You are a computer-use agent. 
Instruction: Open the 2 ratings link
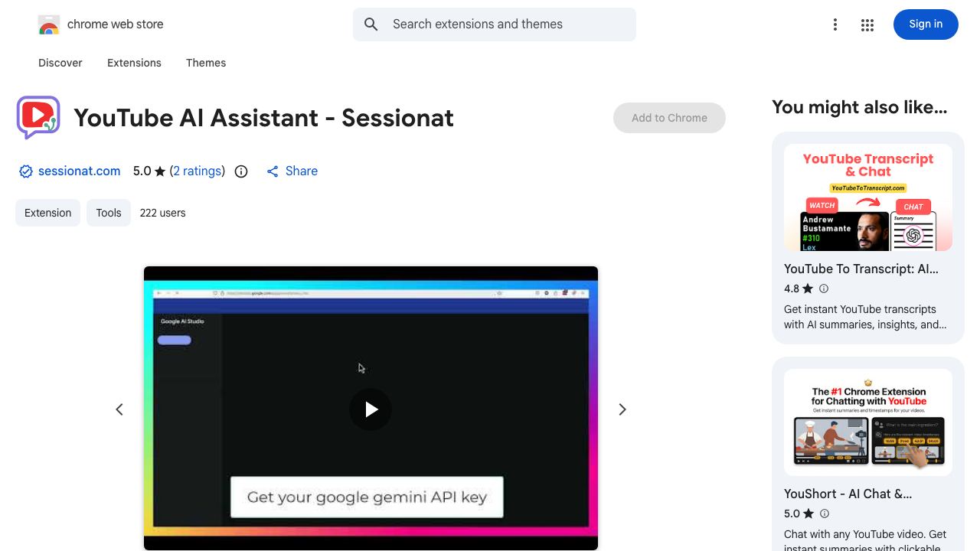click(x=198, y=171)
